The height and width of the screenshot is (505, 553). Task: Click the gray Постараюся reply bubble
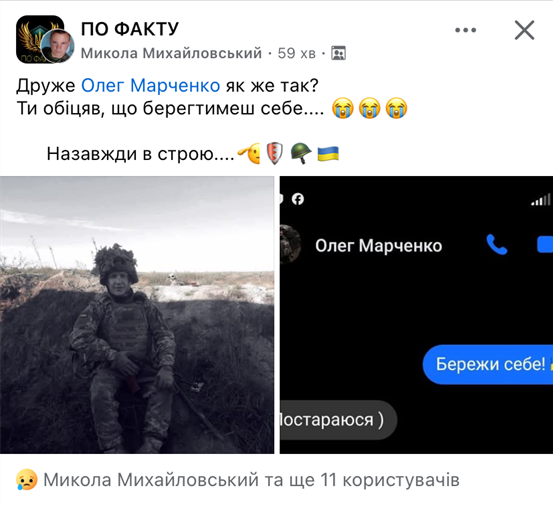click(338, 420)
